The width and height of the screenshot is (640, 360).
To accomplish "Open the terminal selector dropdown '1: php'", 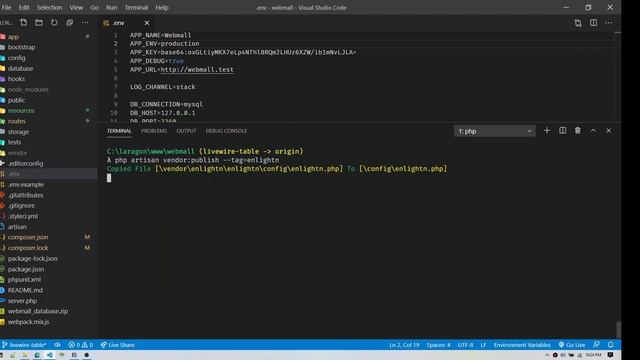I will [495, 131].
